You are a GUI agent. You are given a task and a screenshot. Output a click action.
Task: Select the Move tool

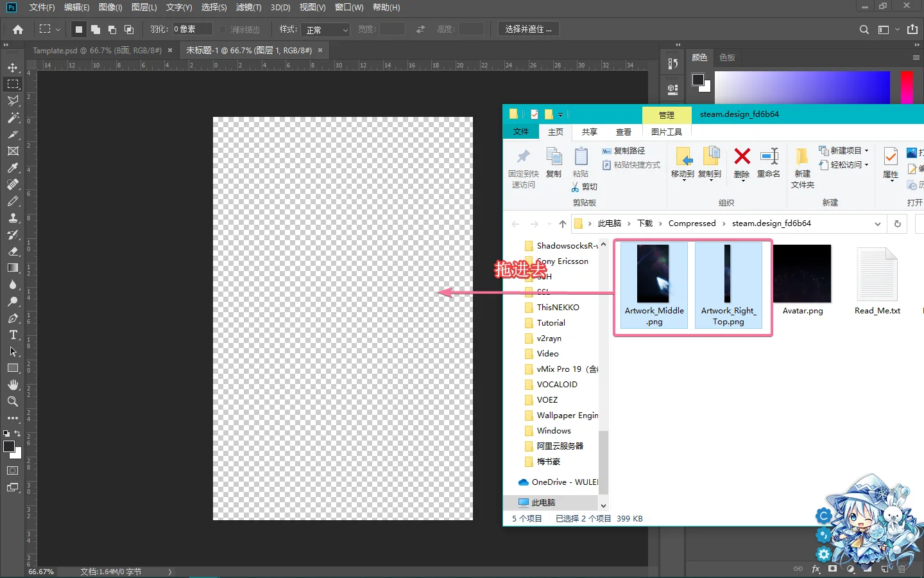click(13, 67)
